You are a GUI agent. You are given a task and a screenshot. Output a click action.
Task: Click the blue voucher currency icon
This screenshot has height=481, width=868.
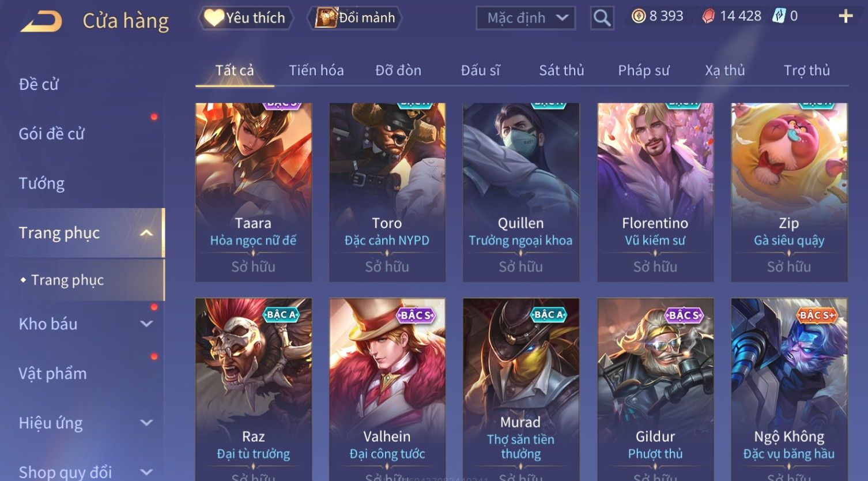[x=779, y=16]
